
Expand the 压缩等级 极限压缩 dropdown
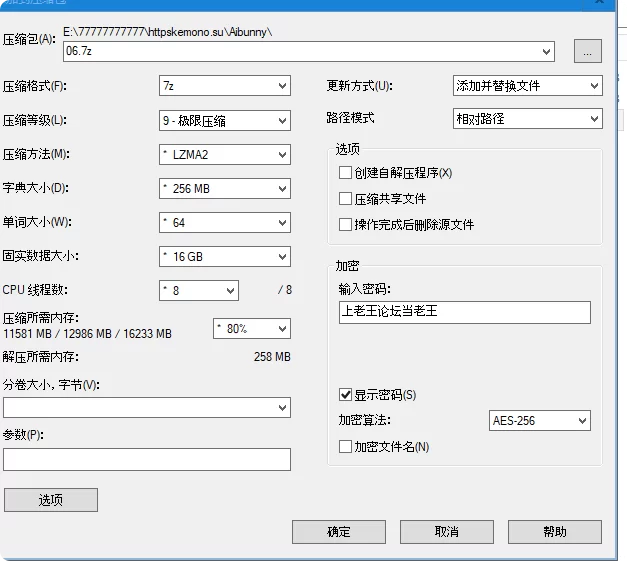[x=225, y=120]
